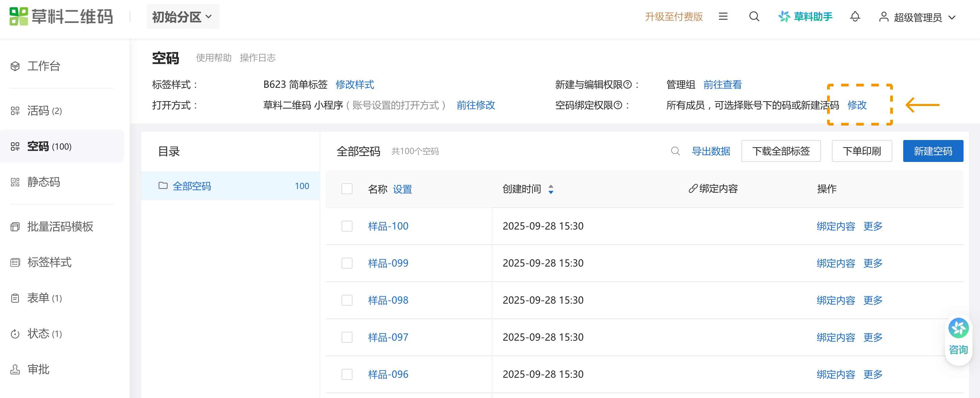Viewport: 980px width, 398px height.
Task: Click the 修改样式 link
Action: (x=355, y=85)
